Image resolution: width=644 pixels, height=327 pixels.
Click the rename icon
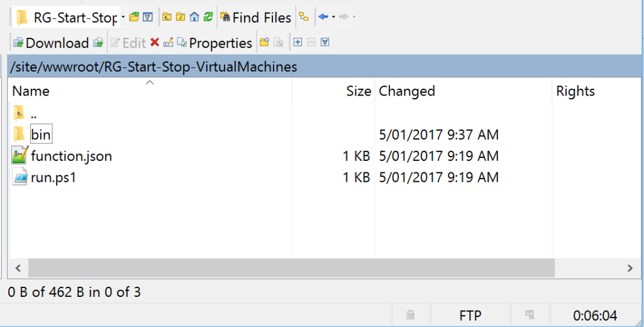tap(168, 43)
